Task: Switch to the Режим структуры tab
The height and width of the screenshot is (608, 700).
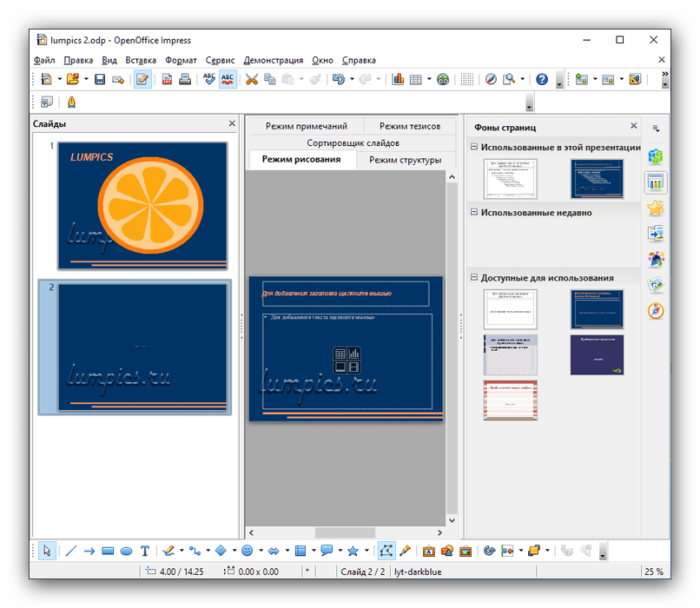Action: [405, 160]
